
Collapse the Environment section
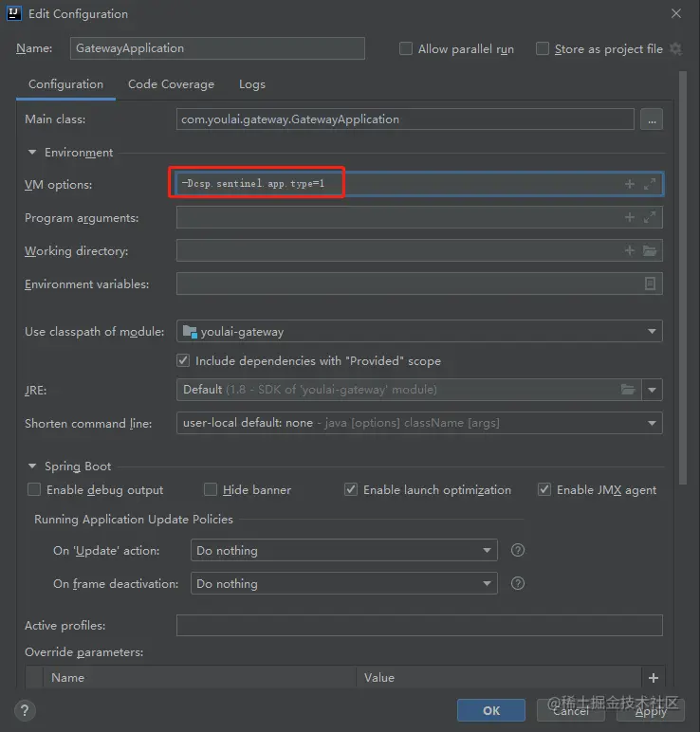[x=32, y=153]
